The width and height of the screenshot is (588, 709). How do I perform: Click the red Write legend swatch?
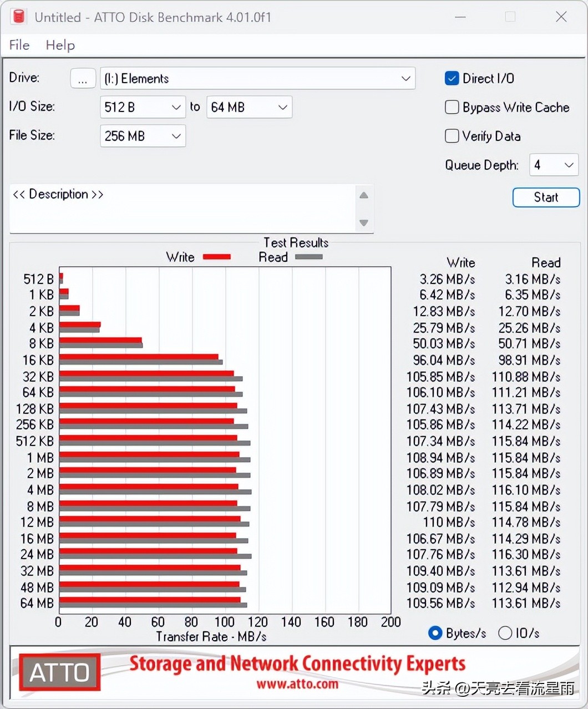click(217, 257)
